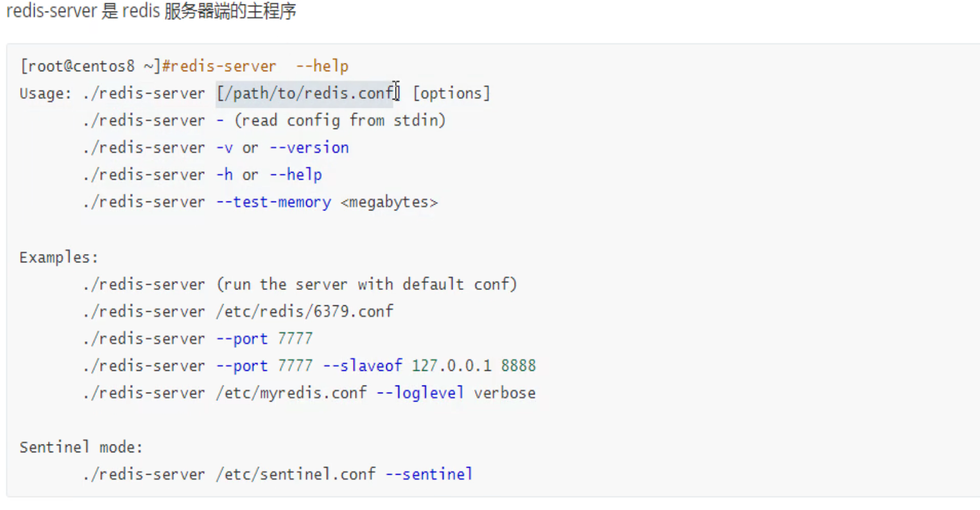Click the /etc/sentinel.conf path
The width and height of the screenshot is (980, 510).
(296, 474)
